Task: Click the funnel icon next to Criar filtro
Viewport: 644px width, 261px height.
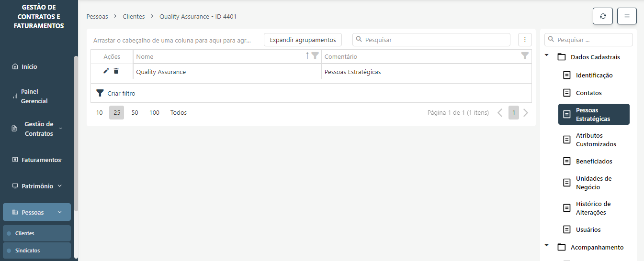Action: pos(100,93)
